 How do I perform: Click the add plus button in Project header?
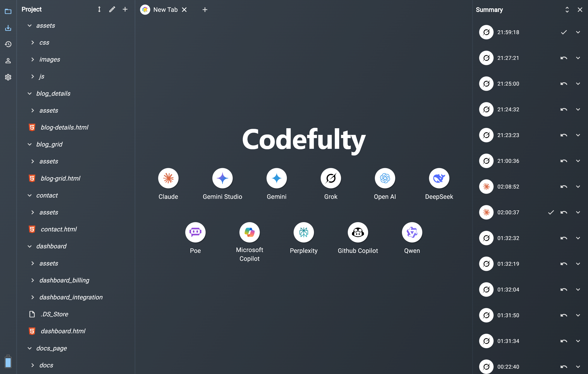pyautogui.click(x=125, y=9)
